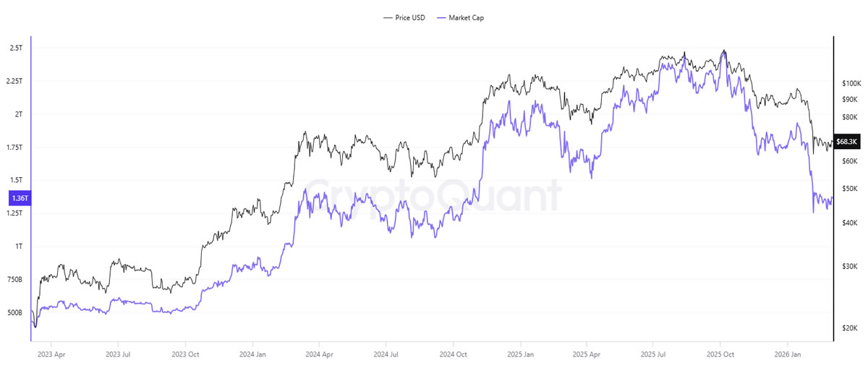This screenshot has height=366, width=868.
Task: Toggle the Market Cap legend series
Action: point(466,17)
